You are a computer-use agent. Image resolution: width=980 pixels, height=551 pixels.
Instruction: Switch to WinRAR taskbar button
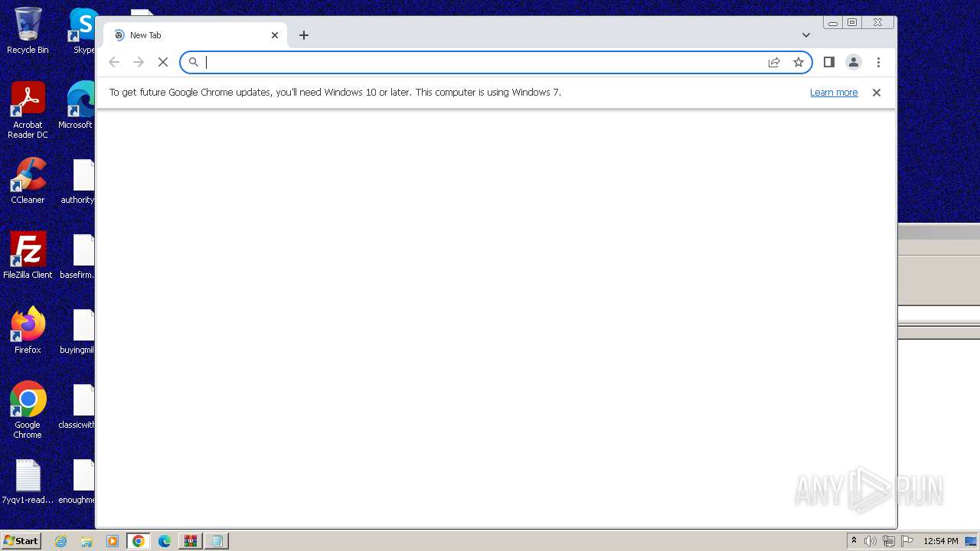click(x=191, y=541)
